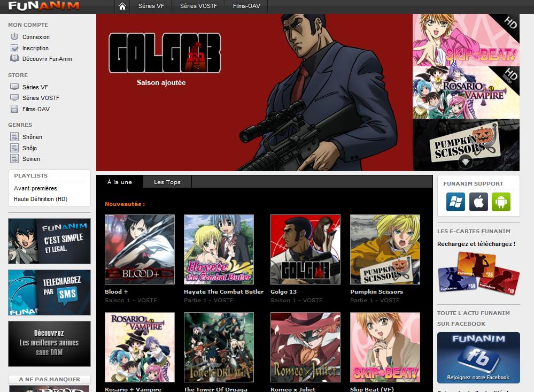The image size is (534, 392).
Task: Click Rechargez et téléchargez text
Action: tap(476, 244)
